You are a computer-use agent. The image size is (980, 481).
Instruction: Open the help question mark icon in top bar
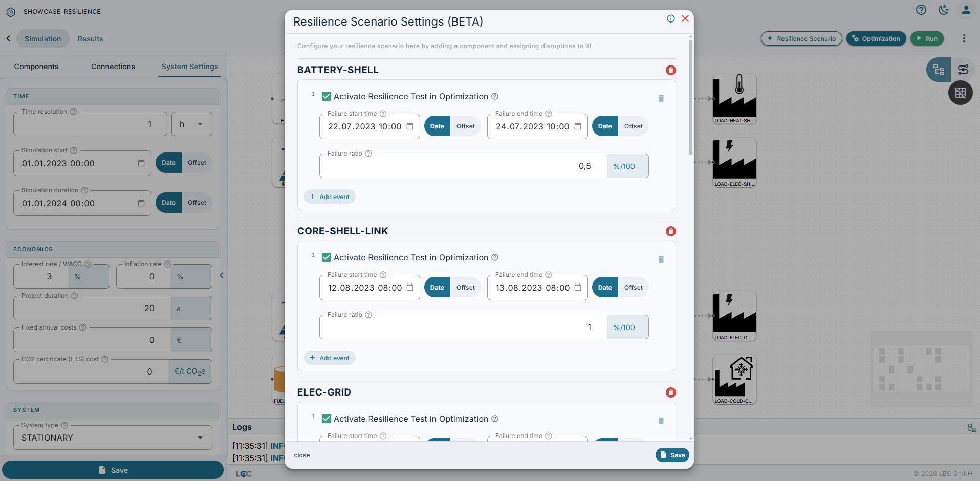point(921,10)
